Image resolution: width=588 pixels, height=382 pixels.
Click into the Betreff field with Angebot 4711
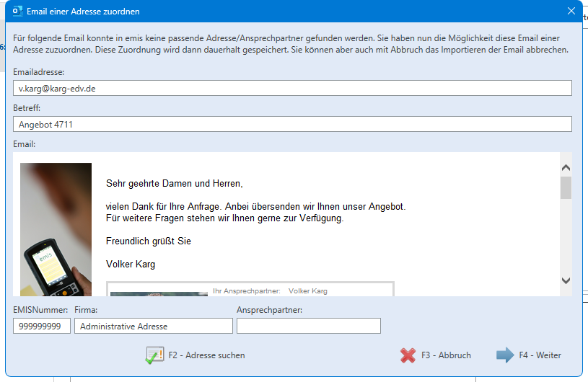coord(292,124)
